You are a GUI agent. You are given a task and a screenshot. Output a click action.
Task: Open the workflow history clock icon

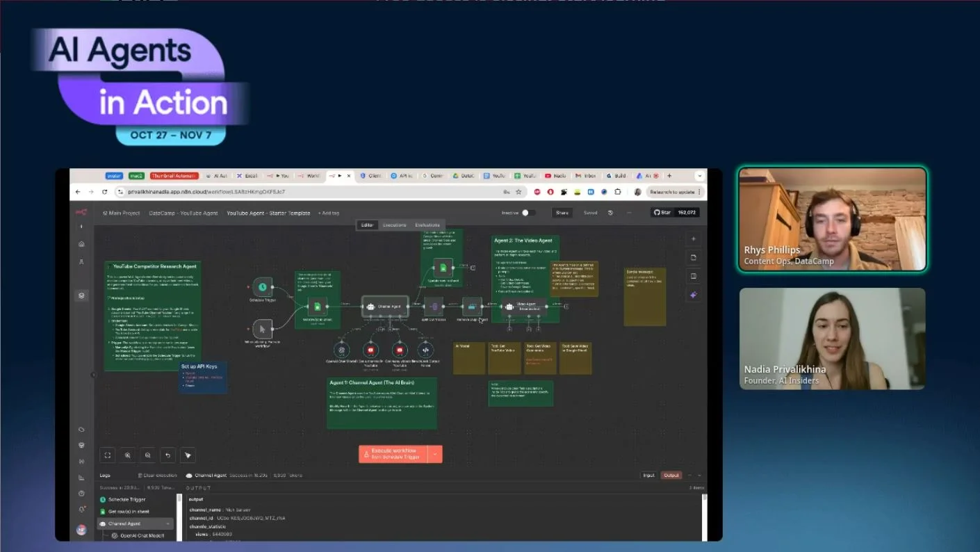click(610, 213)
